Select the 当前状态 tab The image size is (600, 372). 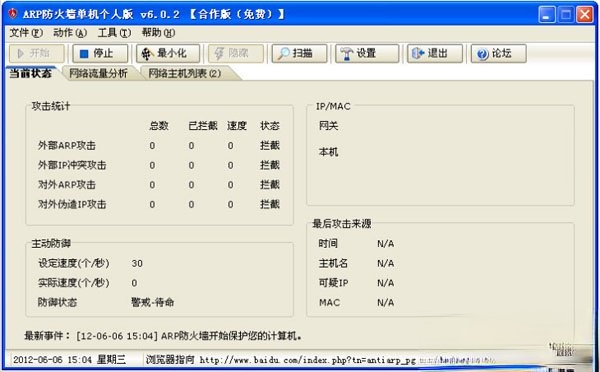click(x=30, y=73)
